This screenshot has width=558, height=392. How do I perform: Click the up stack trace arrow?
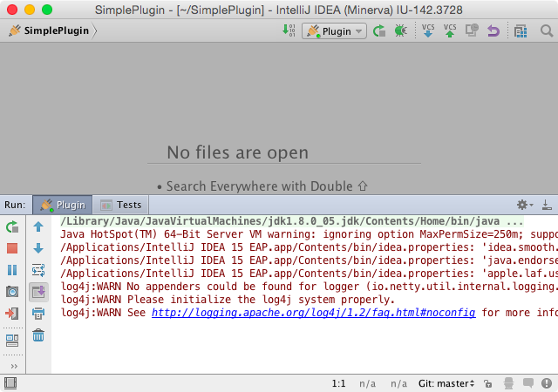pos(38,226)
